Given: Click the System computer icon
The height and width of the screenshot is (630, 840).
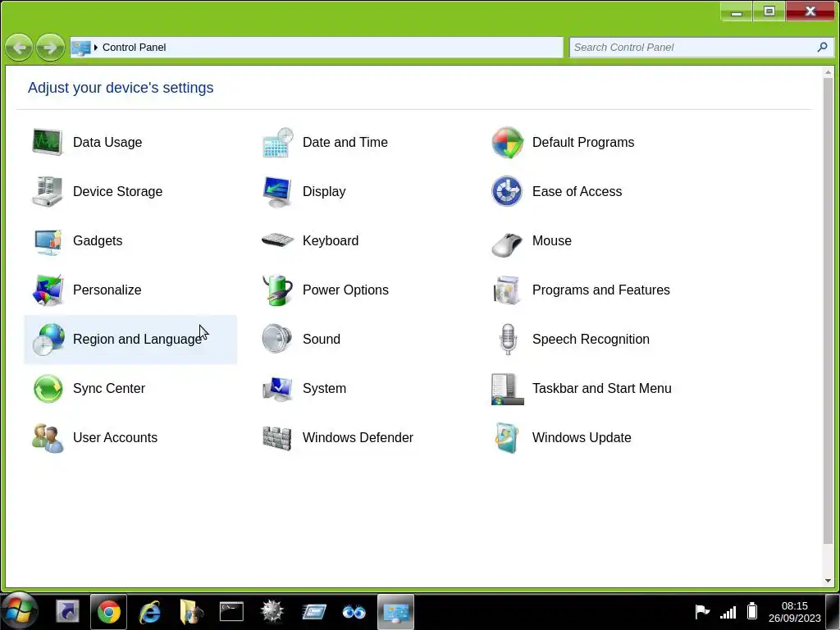Looking at the screenshot, I should [277, 389].
